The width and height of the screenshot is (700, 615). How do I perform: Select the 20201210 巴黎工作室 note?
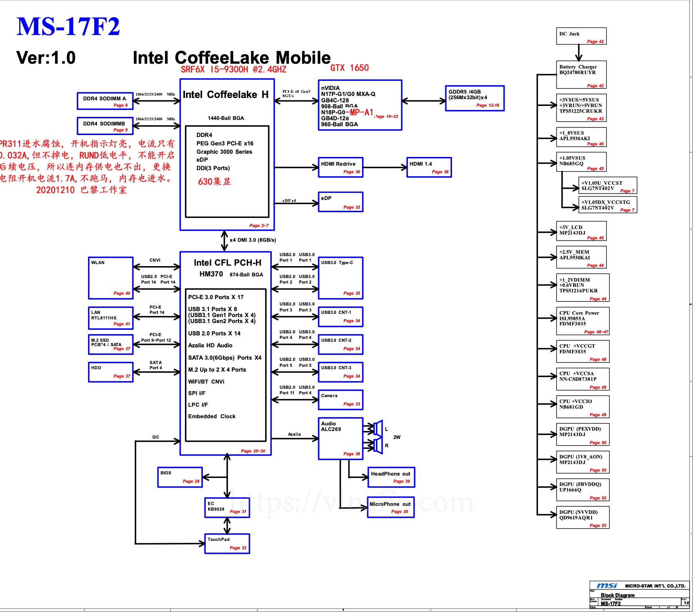pyautogui.click(x=81, y=190)
